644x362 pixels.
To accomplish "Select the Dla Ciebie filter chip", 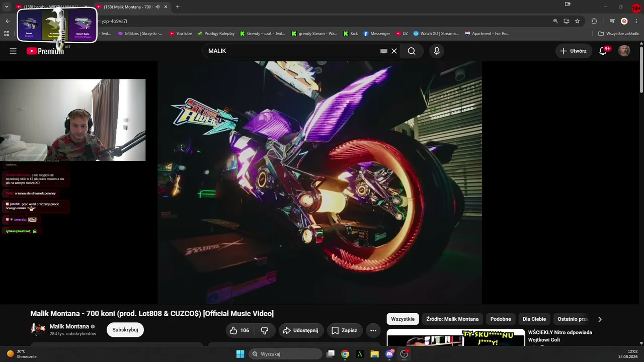I will tap(534, 319).
